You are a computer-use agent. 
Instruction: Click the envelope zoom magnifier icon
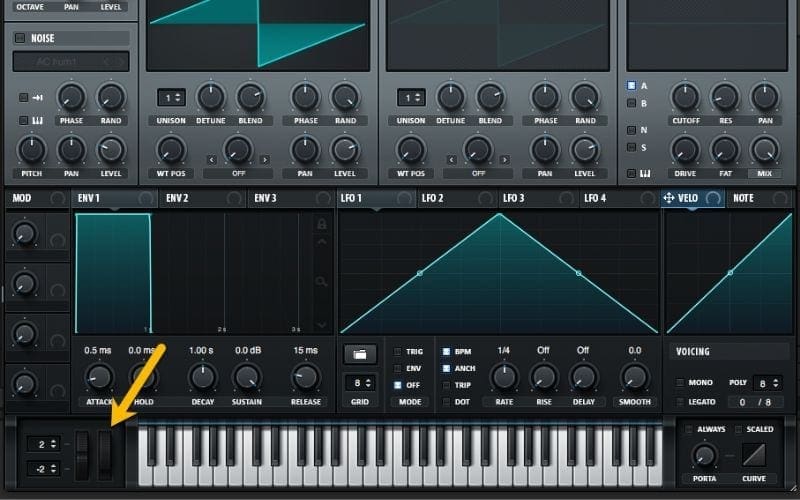pos(321,282)
